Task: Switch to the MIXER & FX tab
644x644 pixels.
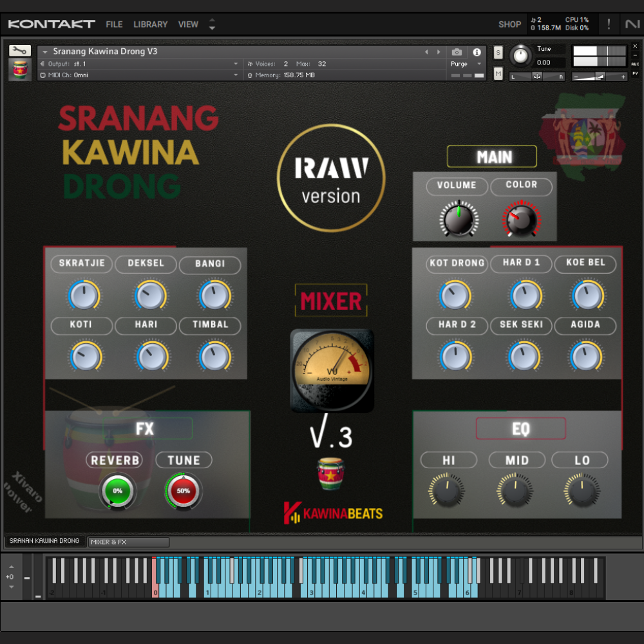Action: (128, 542)
